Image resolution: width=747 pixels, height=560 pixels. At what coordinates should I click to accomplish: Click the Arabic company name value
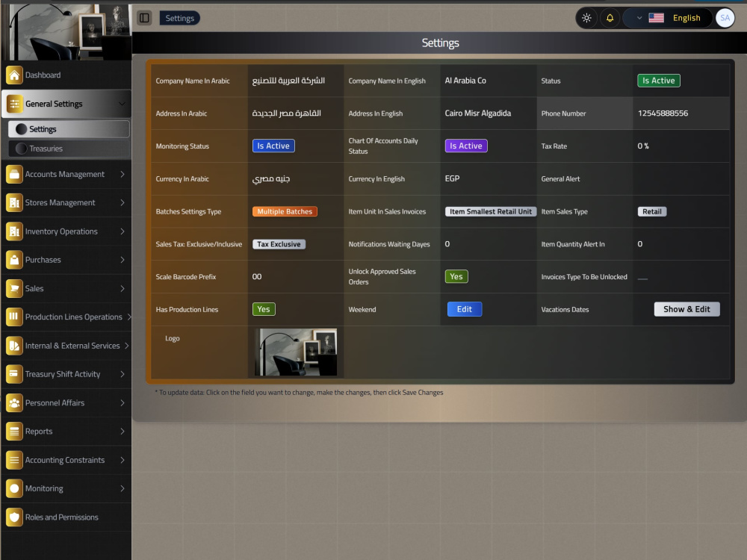288,81
